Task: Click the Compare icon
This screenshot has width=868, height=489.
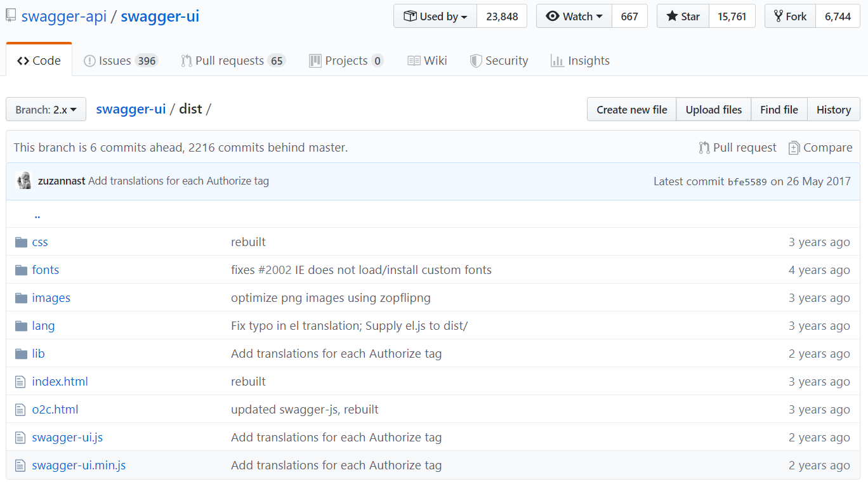Action: coord(794,148)
